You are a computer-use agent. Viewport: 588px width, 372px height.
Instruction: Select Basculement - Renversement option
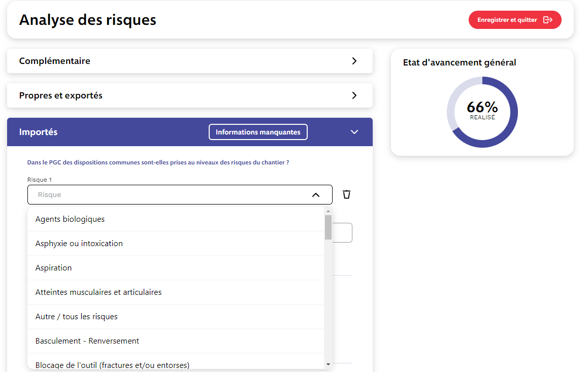coord(87,341)
